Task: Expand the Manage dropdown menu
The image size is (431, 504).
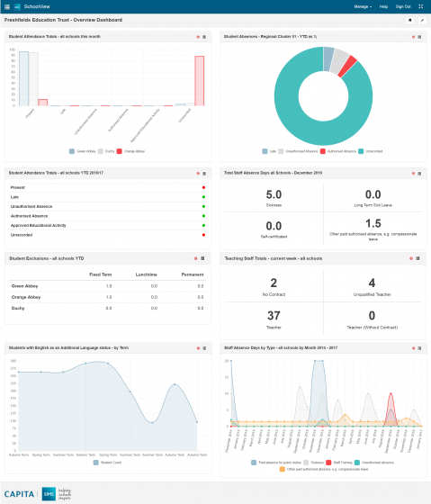Action: (363, 6)
